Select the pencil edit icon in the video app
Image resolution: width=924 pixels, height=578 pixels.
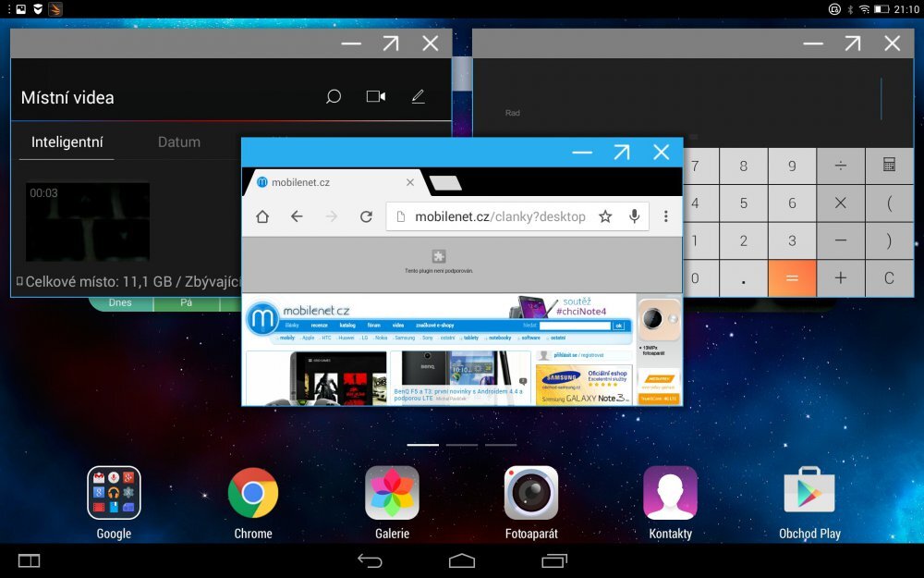click(418, 96)
